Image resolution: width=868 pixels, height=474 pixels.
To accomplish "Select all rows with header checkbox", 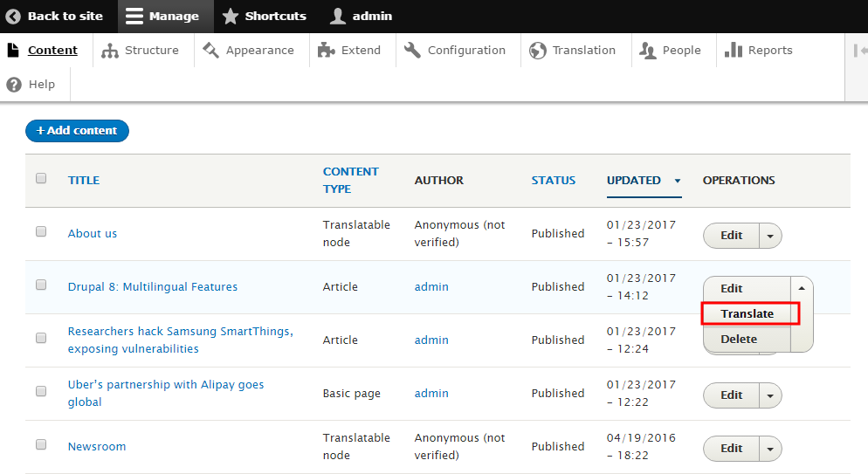I will coord(41,178).
